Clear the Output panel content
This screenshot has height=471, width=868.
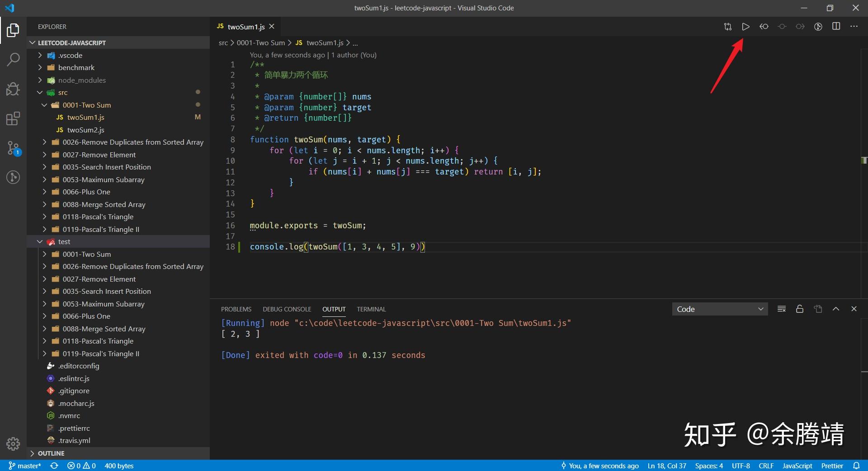pyautogui.click(x=782, y=309)
